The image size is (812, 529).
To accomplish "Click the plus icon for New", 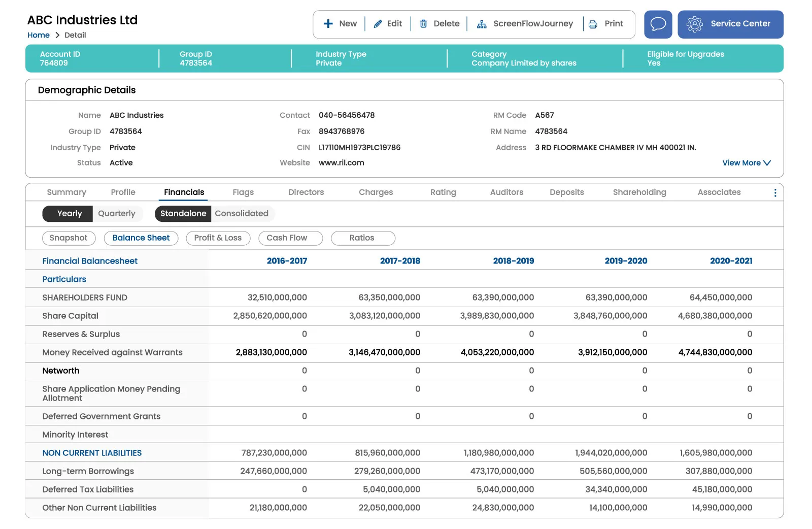I will [x=328, y=24].
